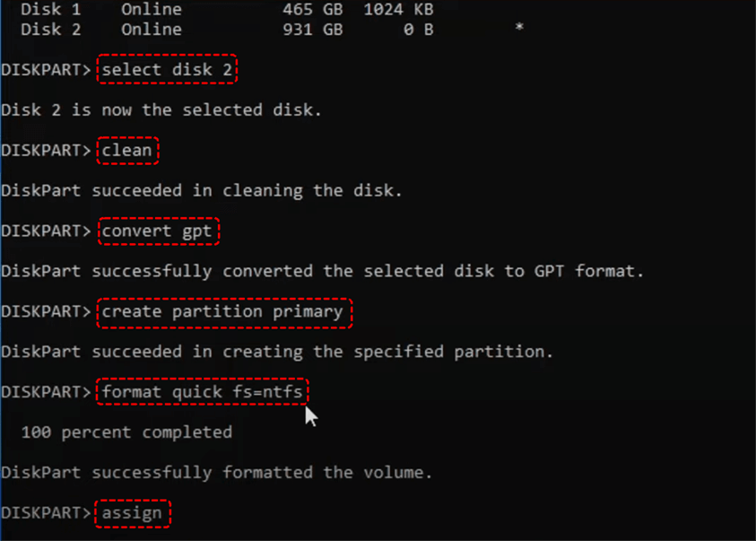Viewport: 756px width, 541px height.
Task: Click the highlighted "clean" command
Action: click(x=126, y=150)
